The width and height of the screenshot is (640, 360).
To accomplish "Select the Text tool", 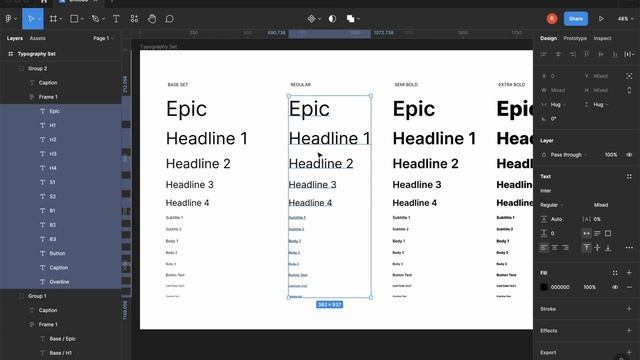I will pos(116,19).
